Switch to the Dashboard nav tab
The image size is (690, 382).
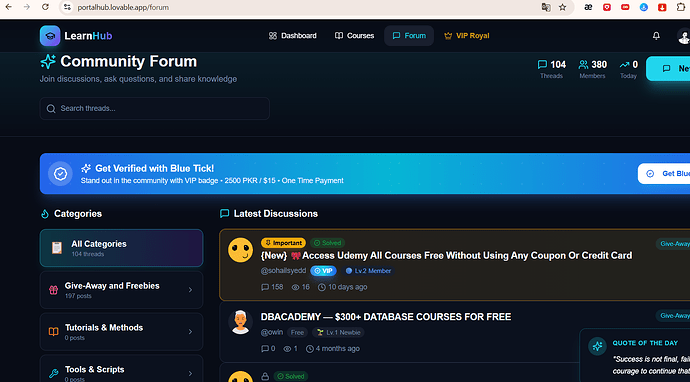(293, 36)
